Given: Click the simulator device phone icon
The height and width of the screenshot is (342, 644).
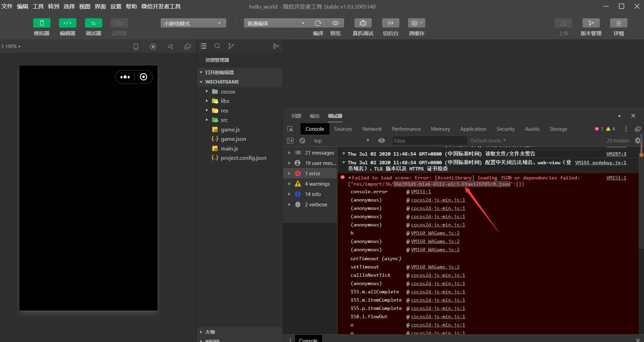Looking at the screenshot, I should tap(136, 46).
